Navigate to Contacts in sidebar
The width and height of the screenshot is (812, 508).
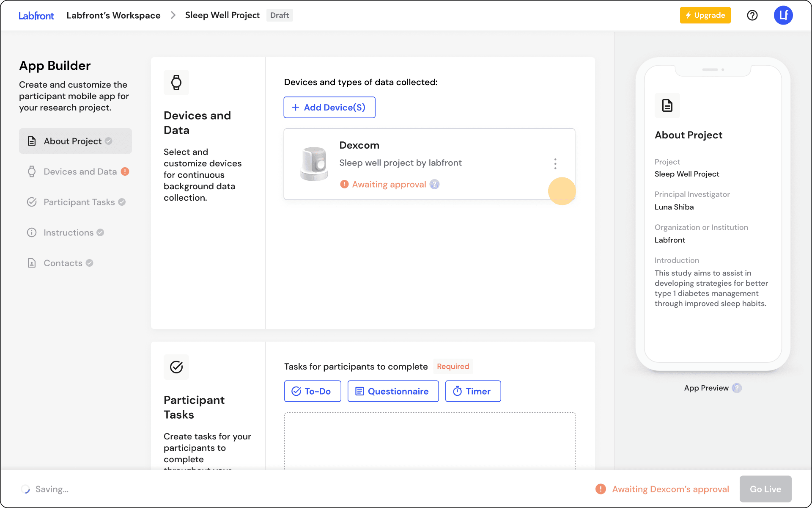(75, 263)
